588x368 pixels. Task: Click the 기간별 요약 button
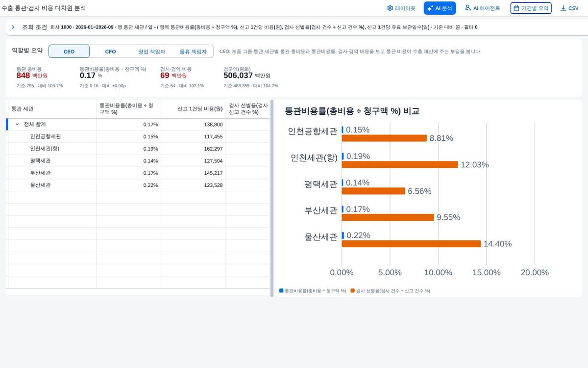click(x=531, y=8)
